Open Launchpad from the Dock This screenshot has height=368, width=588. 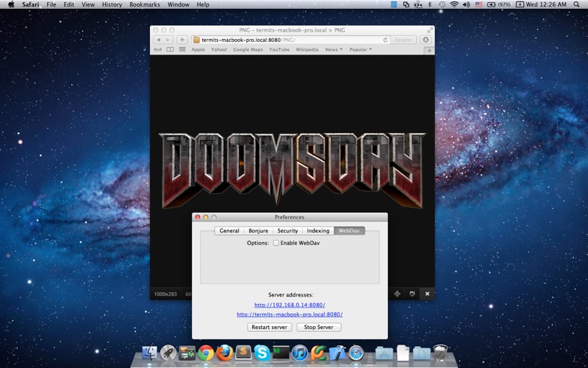click(168, 353)
